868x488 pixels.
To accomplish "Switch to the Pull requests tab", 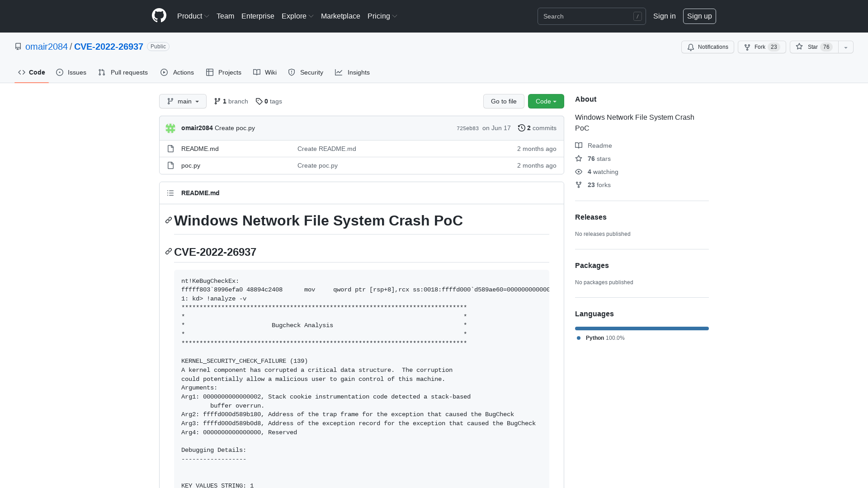I will (123, 72).
